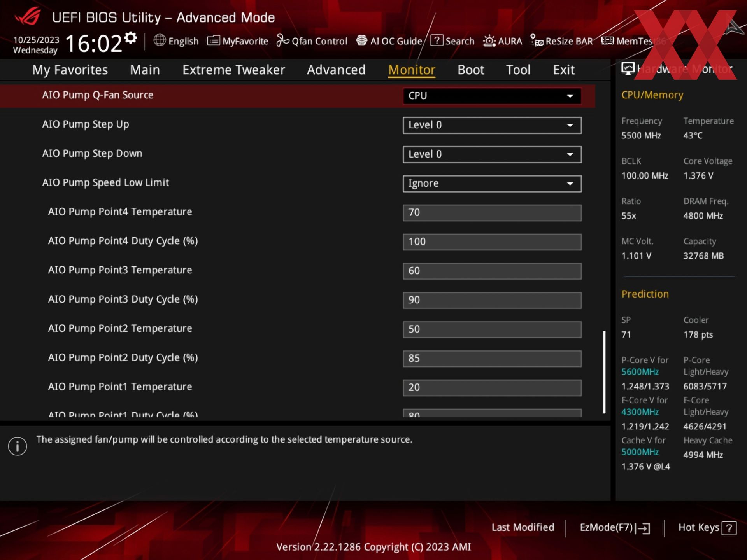The height and width of the screenshot is (560, 747).
Task: Open AURA lighting icon
Action: coord(489,41)
